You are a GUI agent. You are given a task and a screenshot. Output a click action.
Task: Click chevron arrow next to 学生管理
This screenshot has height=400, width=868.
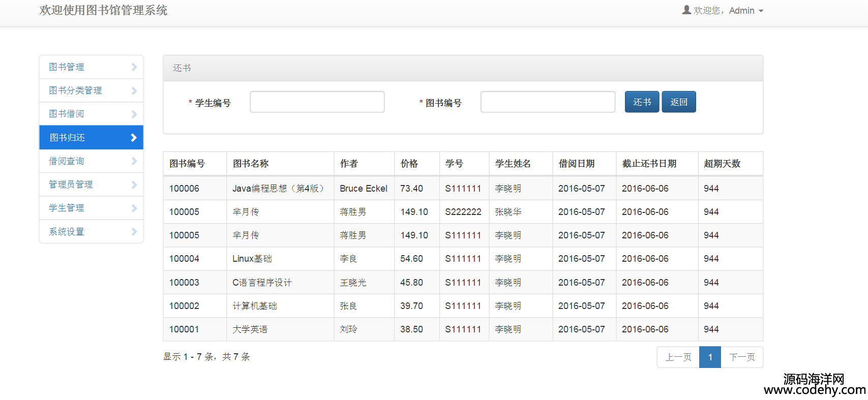[x=134, y=208]
